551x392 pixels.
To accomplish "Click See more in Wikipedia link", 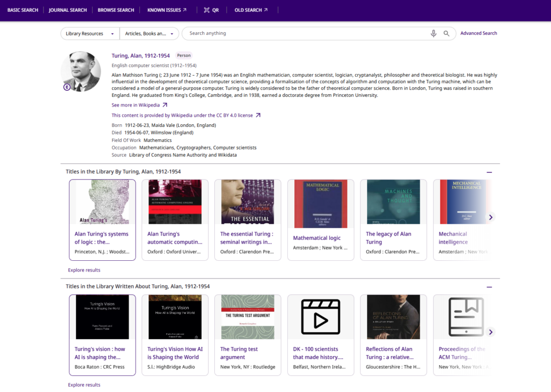I will tap(136, 105).
